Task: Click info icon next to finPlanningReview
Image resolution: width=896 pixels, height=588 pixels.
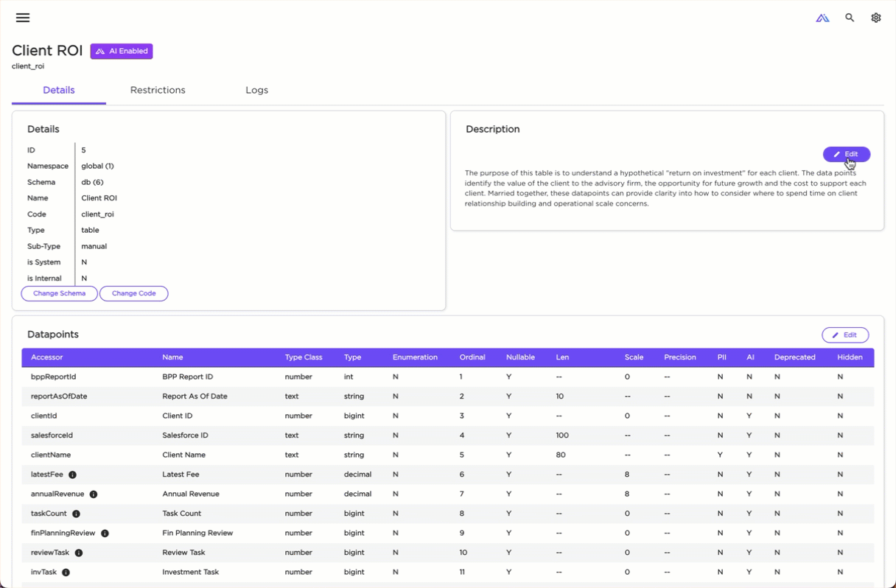Action: point(105,533)
